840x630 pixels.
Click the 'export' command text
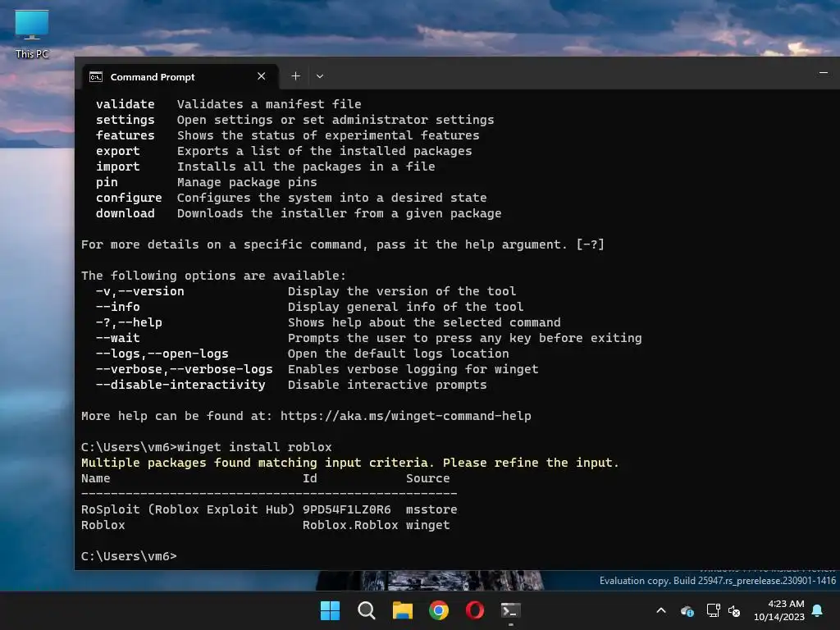click(118, 151)
